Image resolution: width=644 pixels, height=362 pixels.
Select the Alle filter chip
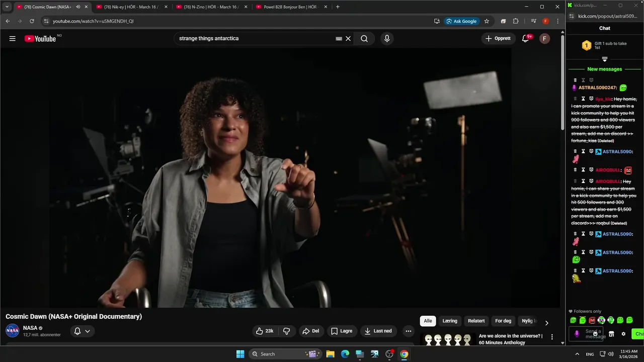(x=428, y=321)
